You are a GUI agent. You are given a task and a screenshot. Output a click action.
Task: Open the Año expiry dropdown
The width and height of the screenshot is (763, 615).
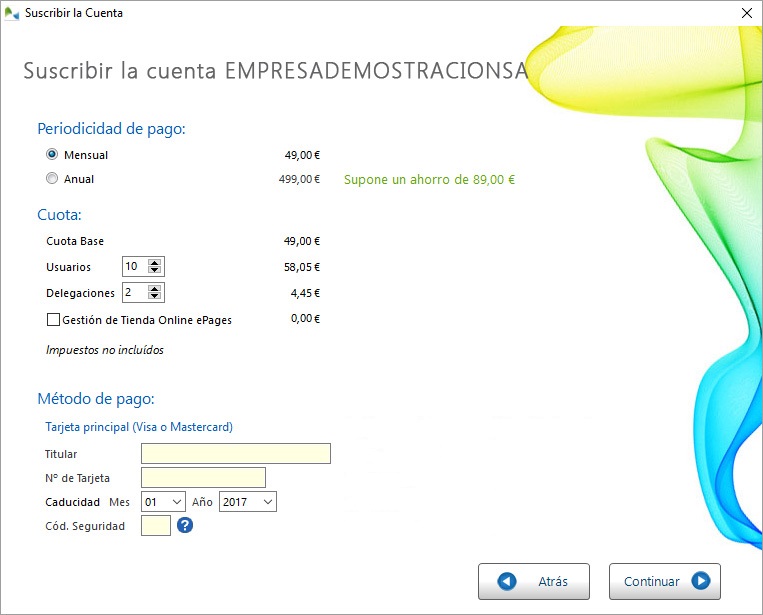pyautogui.click(x=248, y=502)
